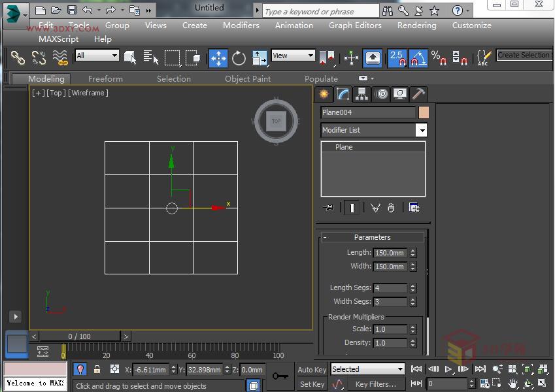Screen dimensions: 555x392
Task: Switch to the Create command panel
Action: point(323,94)
